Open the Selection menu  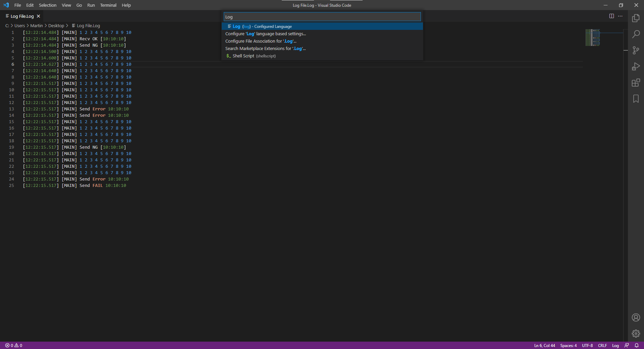[48, 5]
